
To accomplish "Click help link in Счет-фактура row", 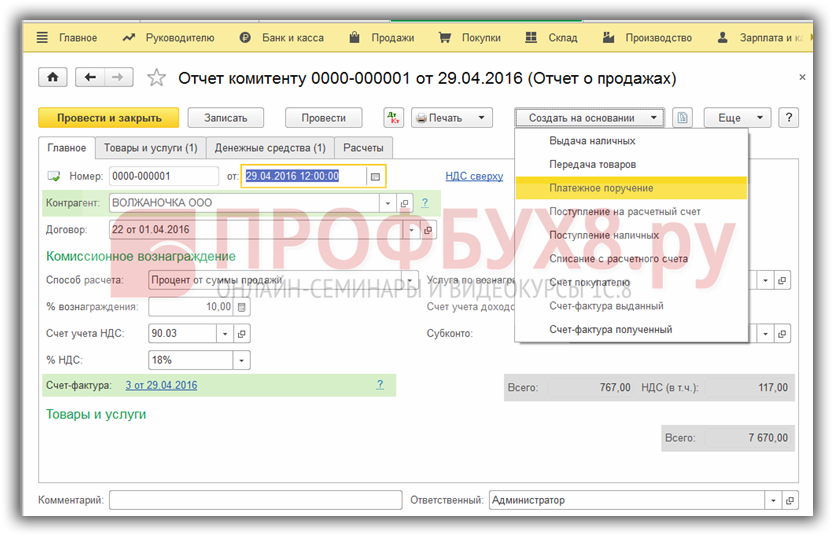I will [x=380, y=385].
